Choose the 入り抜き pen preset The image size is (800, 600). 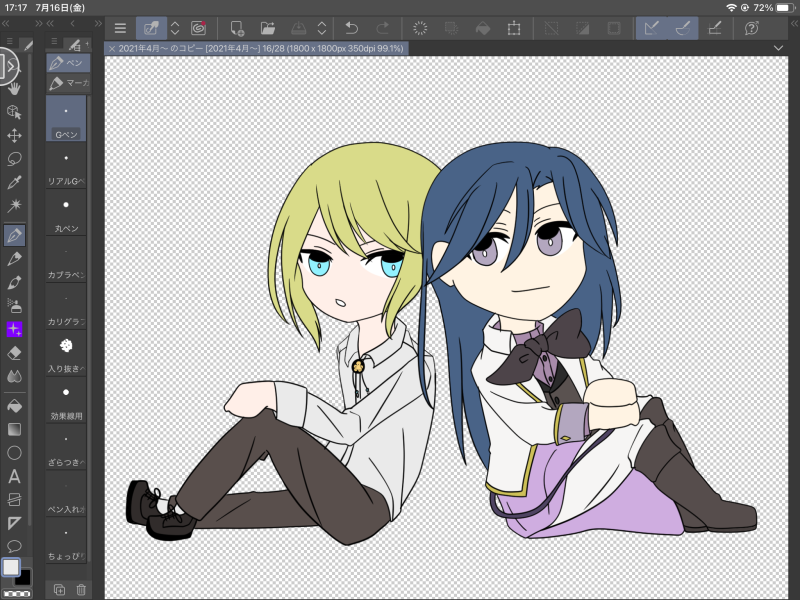(66, 354)
